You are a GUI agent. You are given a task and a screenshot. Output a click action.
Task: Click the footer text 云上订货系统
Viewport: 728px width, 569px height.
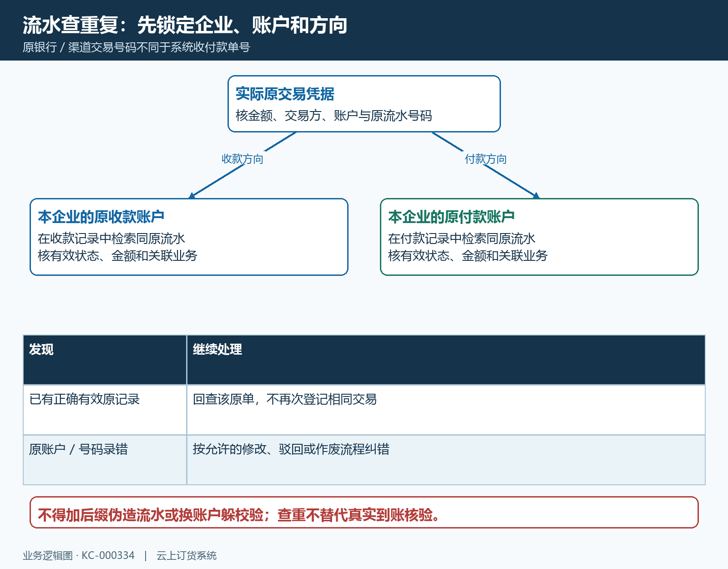pos(187,555)
